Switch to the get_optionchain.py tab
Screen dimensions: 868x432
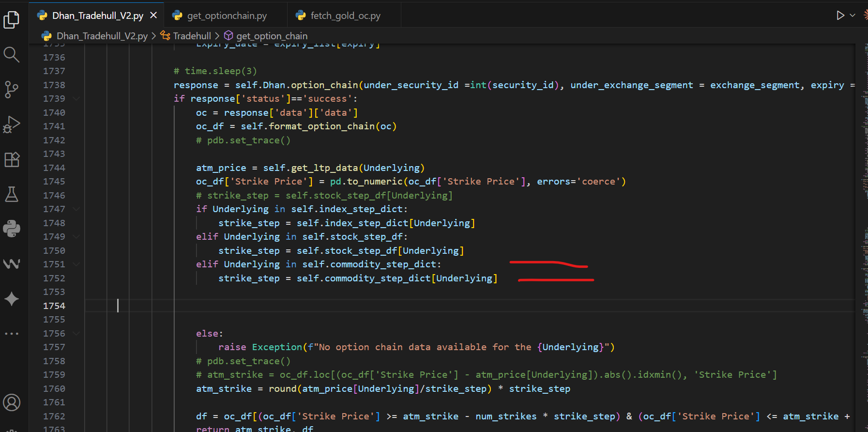pyautogui.click(x=227, y=16)
